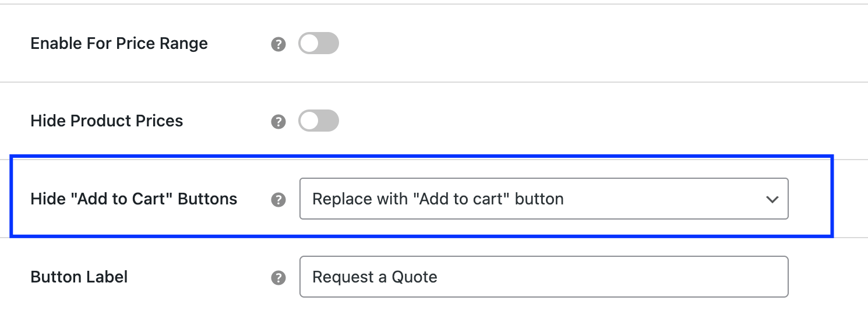Viewport: 868px width, 311px height.
Task: Click the 'Hide Product Prices' label
Action: pyautogui.click(x=107, y=121)
